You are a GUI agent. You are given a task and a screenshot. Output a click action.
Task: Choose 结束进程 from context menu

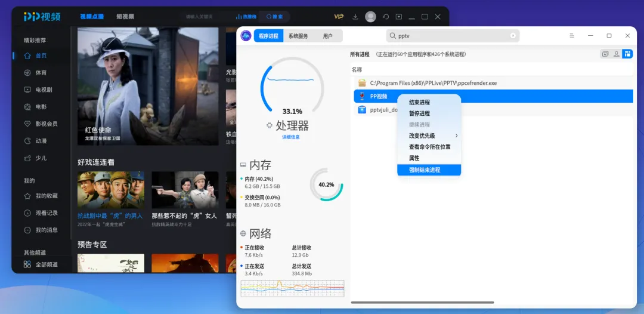(429, 102)
